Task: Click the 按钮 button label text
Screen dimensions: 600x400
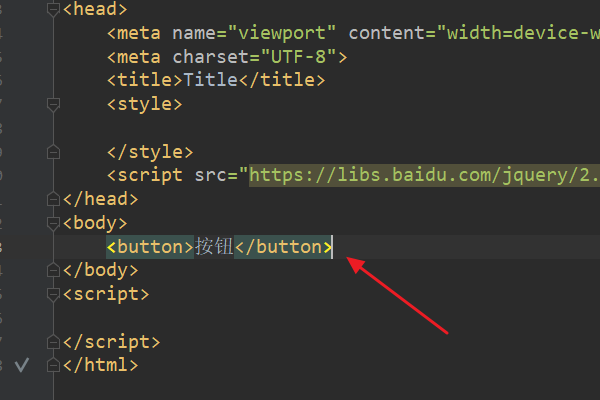Action: [x=214, y=247]
